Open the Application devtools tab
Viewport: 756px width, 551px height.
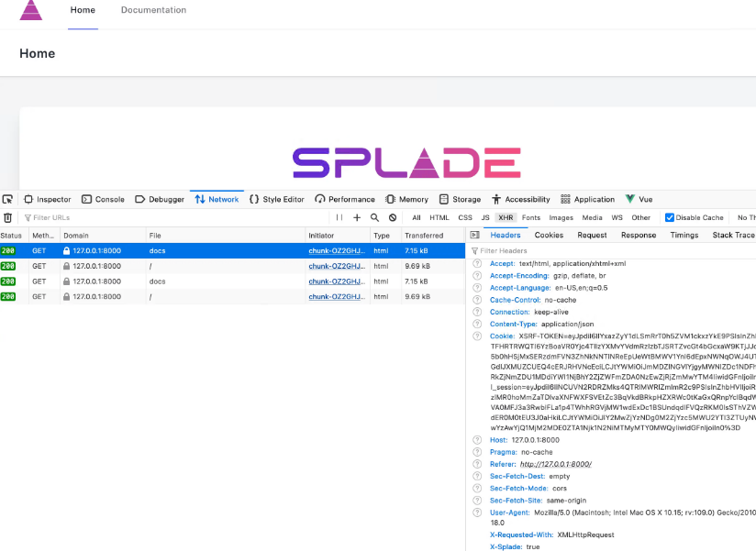[588, 199]
